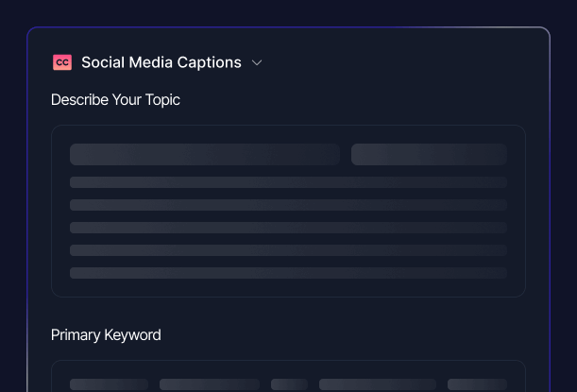Click the pink CC captions icon
Viewport: 577px width, 392px height.
pos(62,62)
